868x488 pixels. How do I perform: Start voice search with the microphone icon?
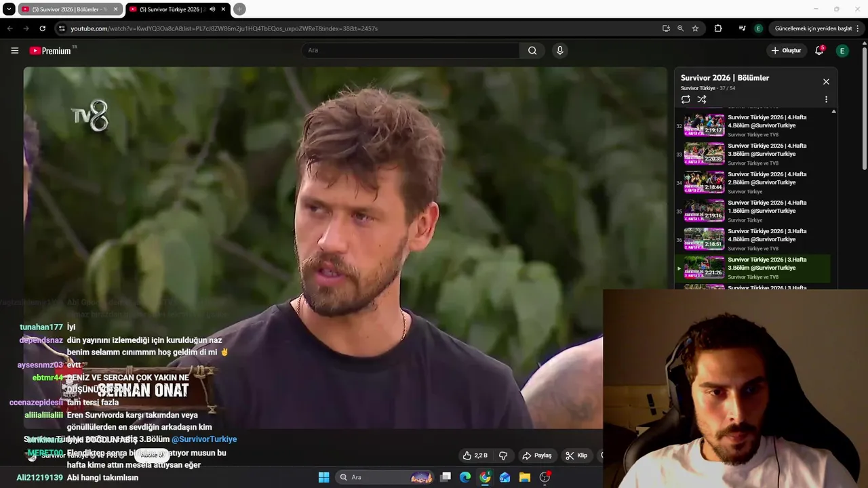(559, 50)
